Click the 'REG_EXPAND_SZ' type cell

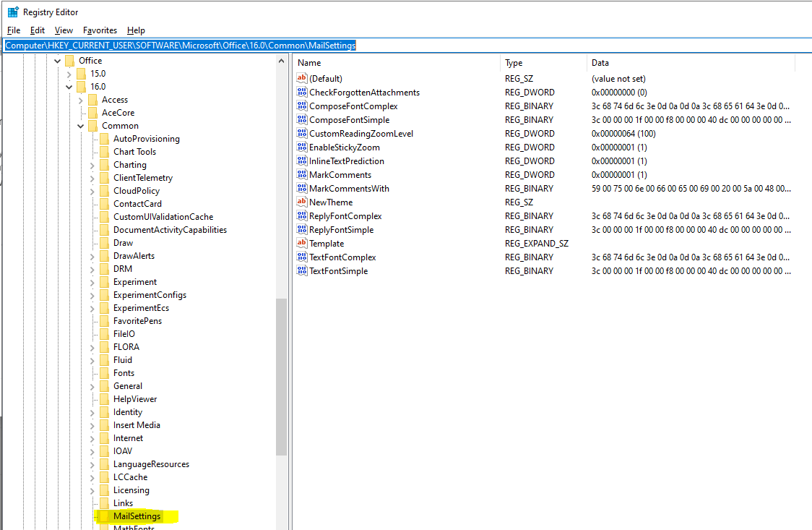[x=537, y=244]
